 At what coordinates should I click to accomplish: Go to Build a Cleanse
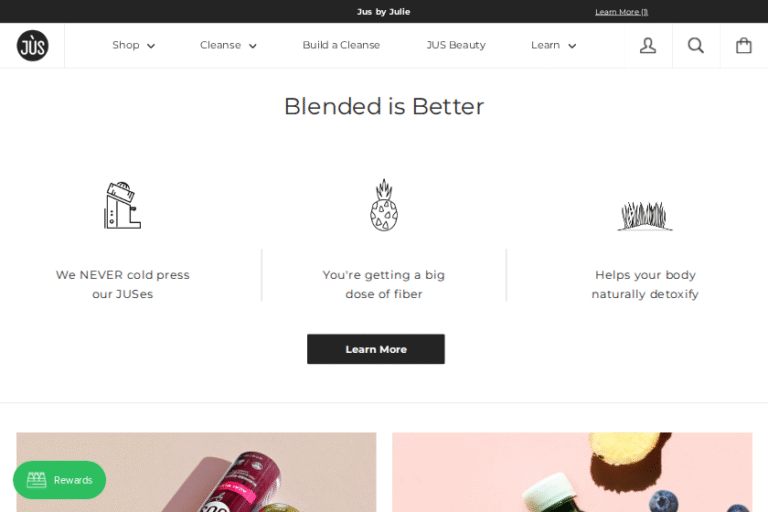341,45
